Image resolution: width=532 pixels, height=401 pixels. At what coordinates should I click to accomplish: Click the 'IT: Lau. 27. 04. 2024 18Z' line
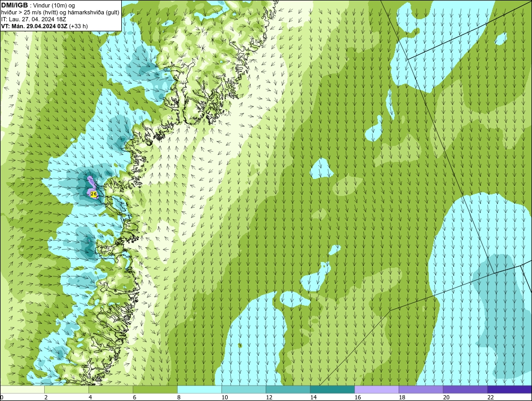tap(34, 19)
